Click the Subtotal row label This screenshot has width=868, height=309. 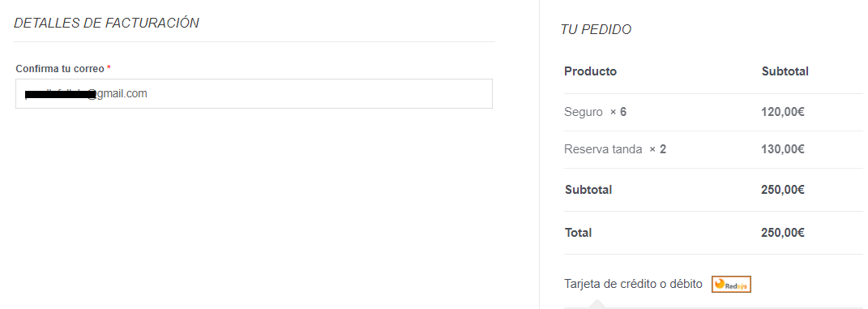click(588, 190)
